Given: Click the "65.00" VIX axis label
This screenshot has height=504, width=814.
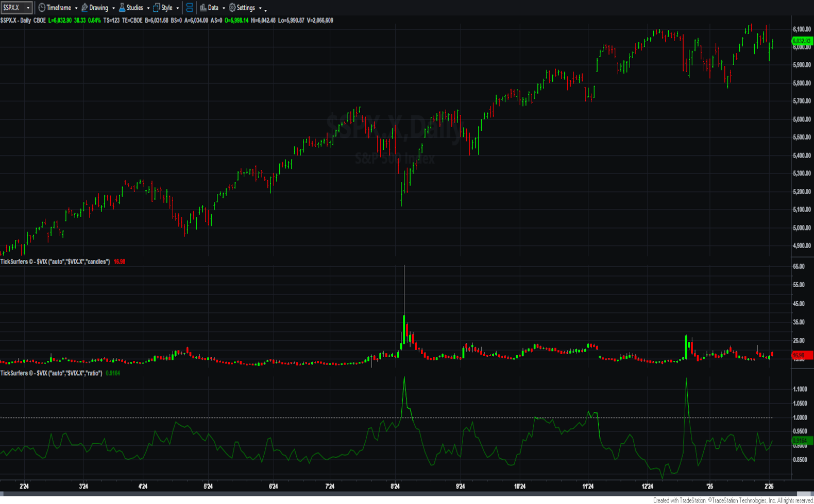Looking at the screenshot, I should pyautogui.click(x=799, y=267).
